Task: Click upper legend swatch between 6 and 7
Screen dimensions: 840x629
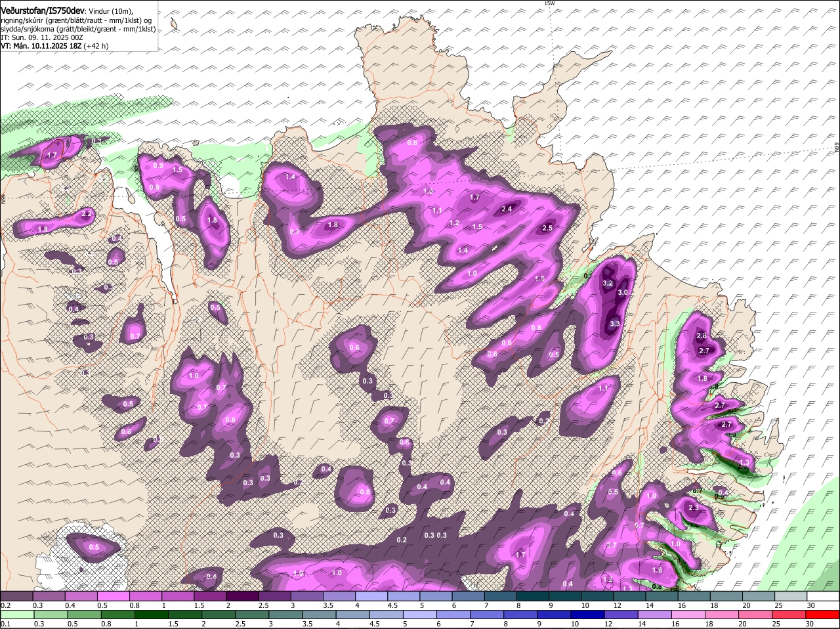Action: point(469,596)
